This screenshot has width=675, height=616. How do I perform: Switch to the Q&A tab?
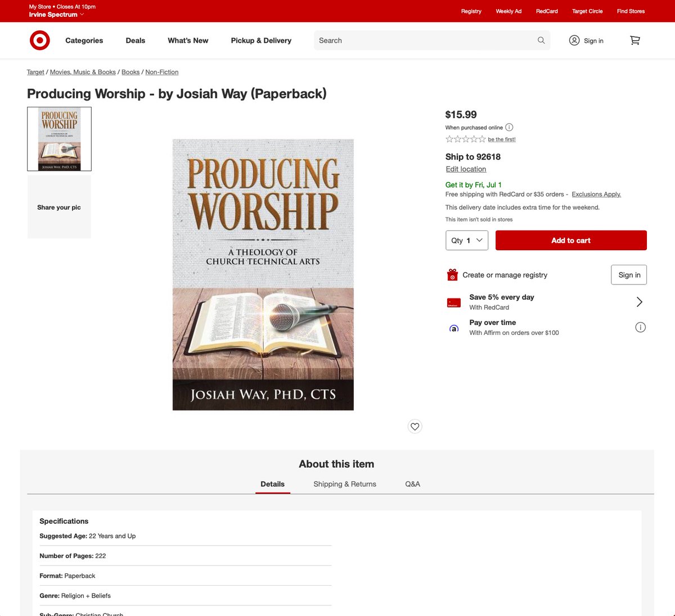413,484
